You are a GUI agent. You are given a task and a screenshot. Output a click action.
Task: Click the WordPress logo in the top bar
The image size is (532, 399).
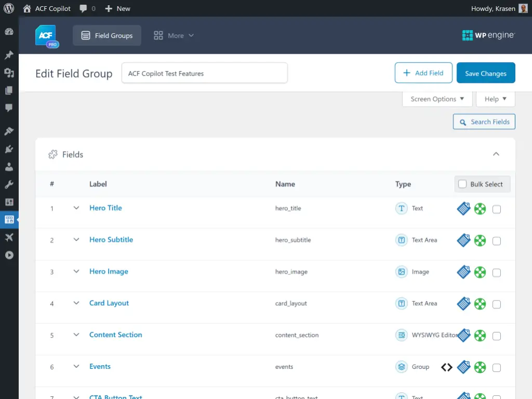coord(8,8)
